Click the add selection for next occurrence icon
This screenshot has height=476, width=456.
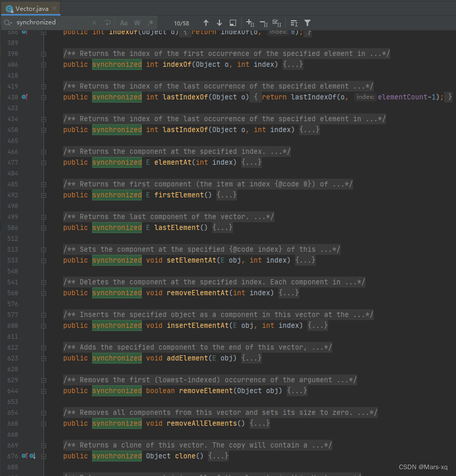[249, 23]
